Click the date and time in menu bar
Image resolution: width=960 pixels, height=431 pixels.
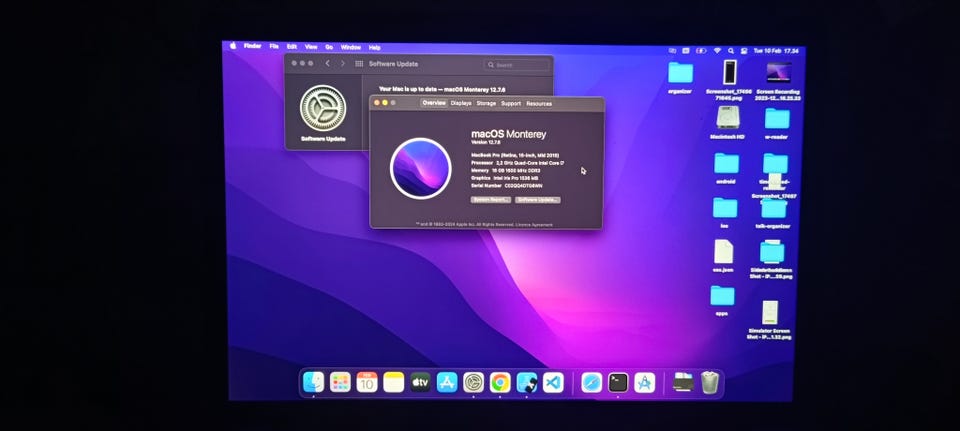776,51
